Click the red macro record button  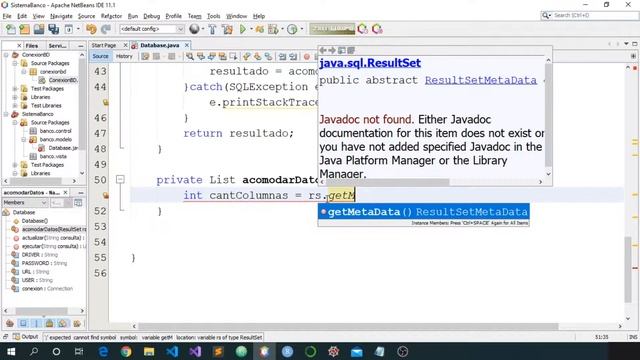(x=307, y=56)
